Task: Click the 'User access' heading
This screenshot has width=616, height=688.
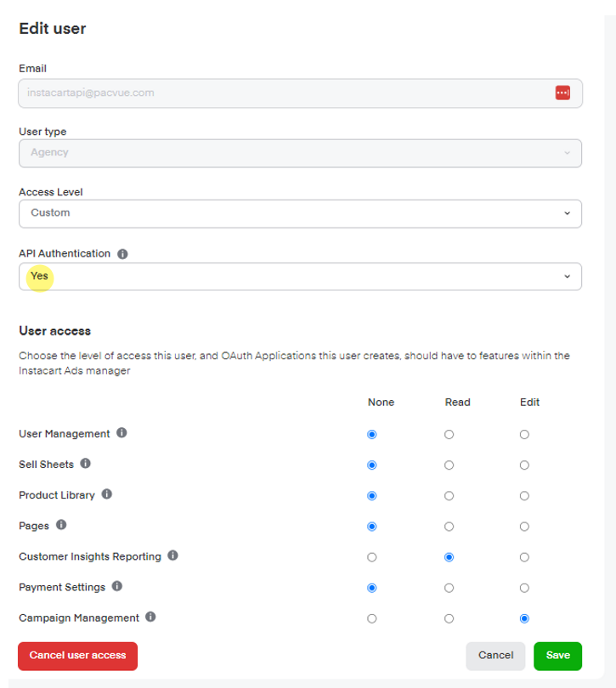Action: 55,331
